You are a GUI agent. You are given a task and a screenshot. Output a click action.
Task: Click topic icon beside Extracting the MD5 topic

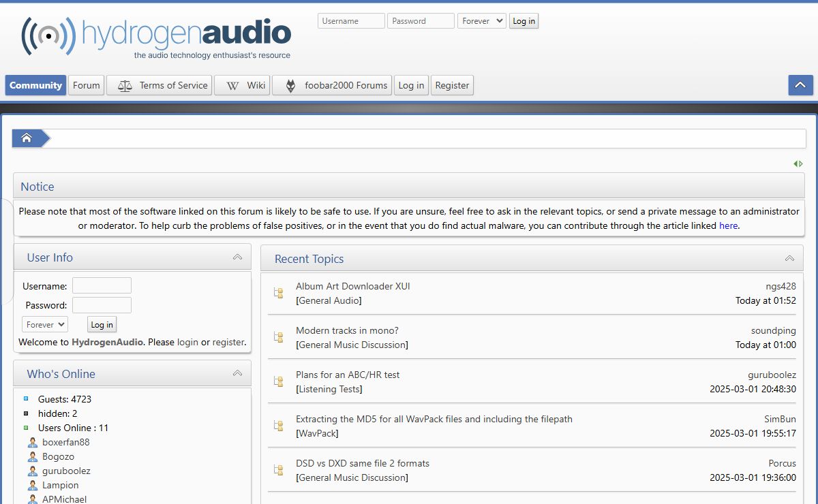pos(278,426)
